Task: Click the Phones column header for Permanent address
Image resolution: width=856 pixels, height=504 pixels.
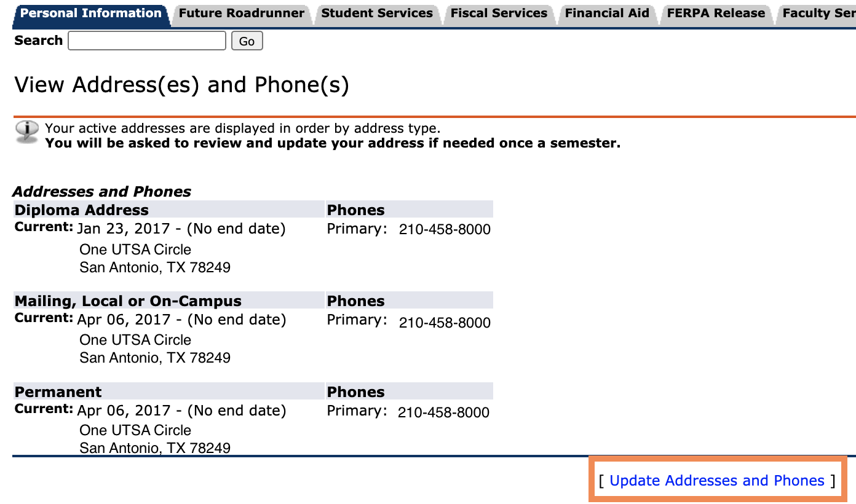Action: click(355, 391)
